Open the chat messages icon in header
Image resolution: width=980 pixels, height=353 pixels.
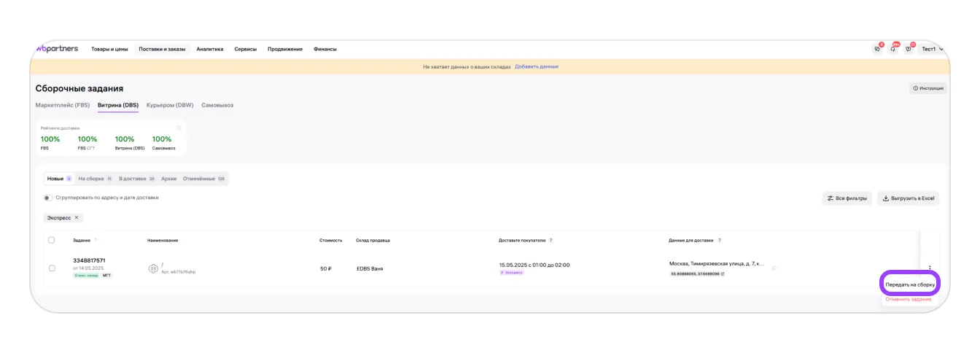click(877, 50)
